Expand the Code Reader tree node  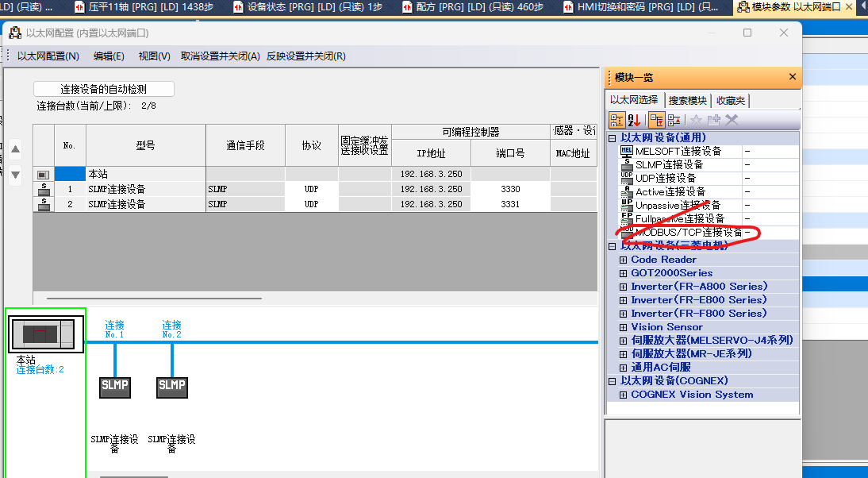click(624, 260)
